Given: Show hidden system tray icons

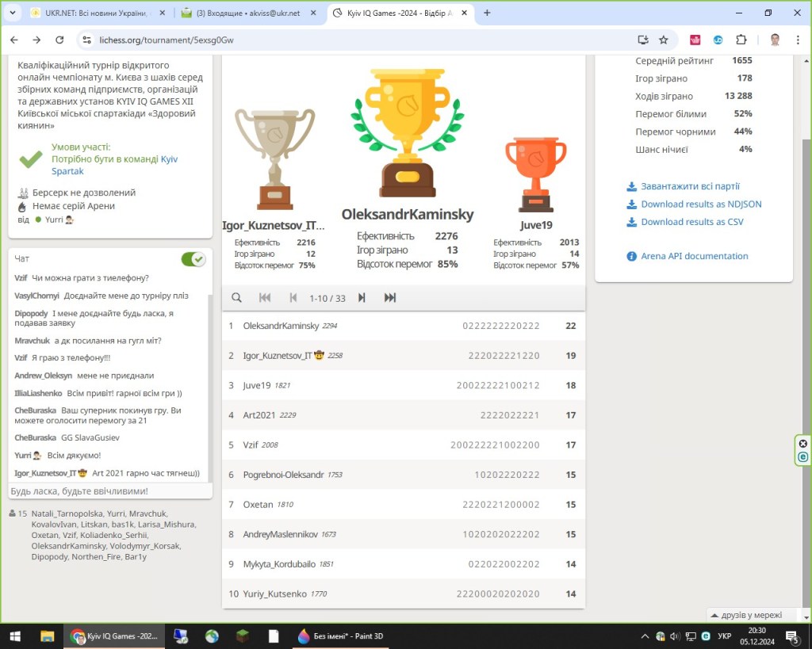Looking at the screenshot, I should (x=644, y=636).
